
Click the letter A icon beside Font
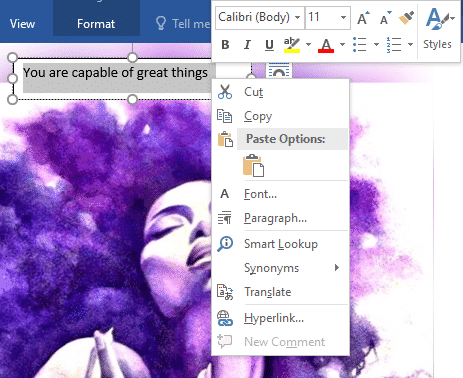pyautogui.click(x=225, y=194)
